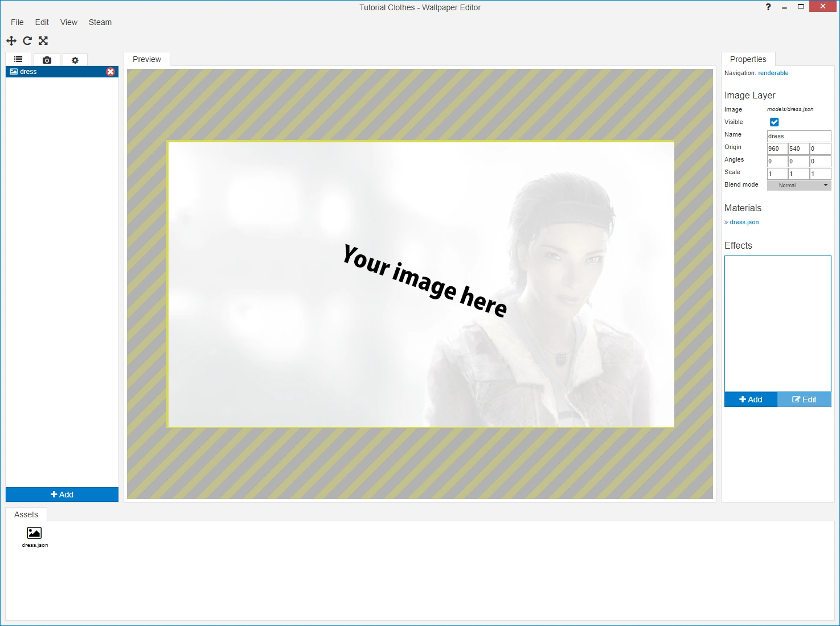Open the Steam menu
The height and width of the screenshot is (626, 840).
pyautogui.click(x=100, y=22)
